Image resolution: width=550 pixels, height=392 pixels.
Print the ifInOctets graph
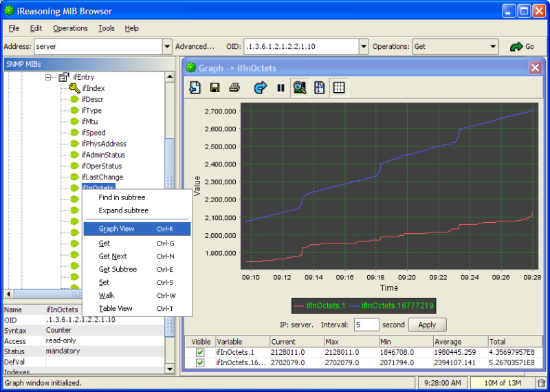coord(234,87)
